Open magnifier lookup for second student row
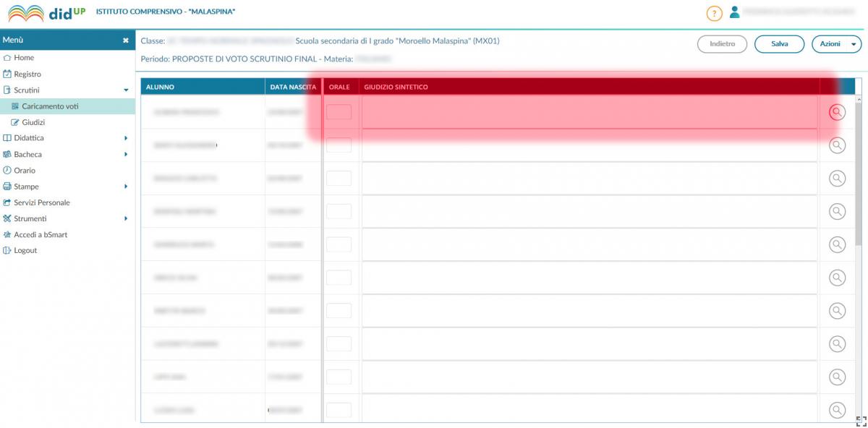 pos(837,145)
